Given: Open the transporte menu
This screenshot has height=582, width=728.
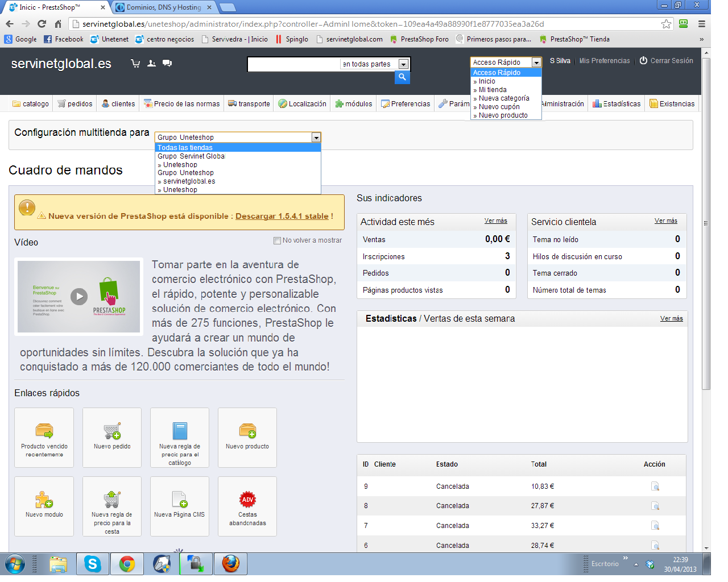Looking at the screenshot, I should click(249, 103).
